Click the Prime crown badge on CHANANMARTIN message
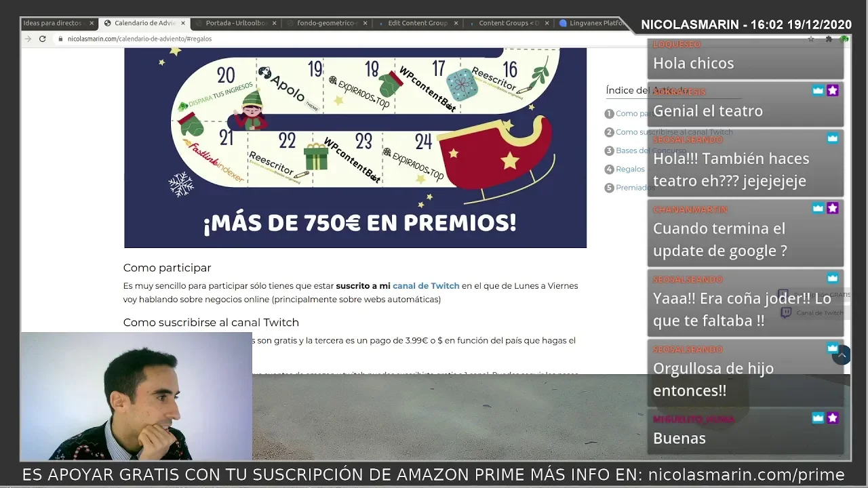The image size is (868, 488). coord(818,208)
